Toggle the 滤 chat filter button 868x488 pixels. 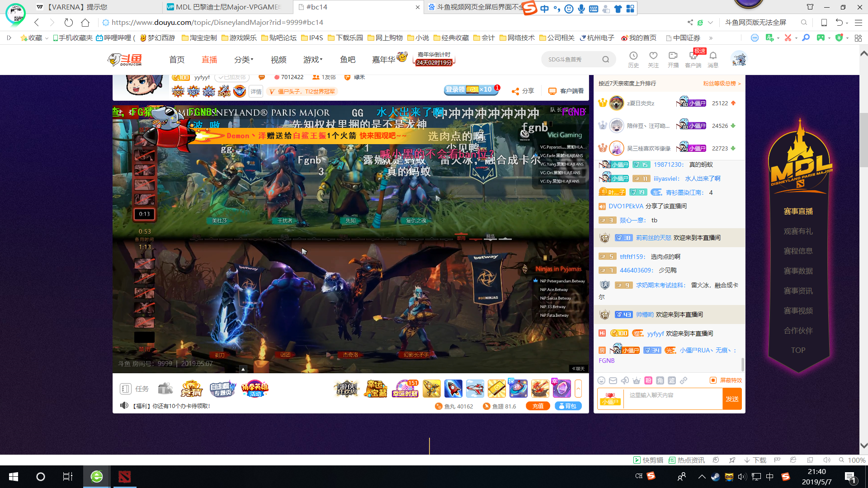[672, 380]
